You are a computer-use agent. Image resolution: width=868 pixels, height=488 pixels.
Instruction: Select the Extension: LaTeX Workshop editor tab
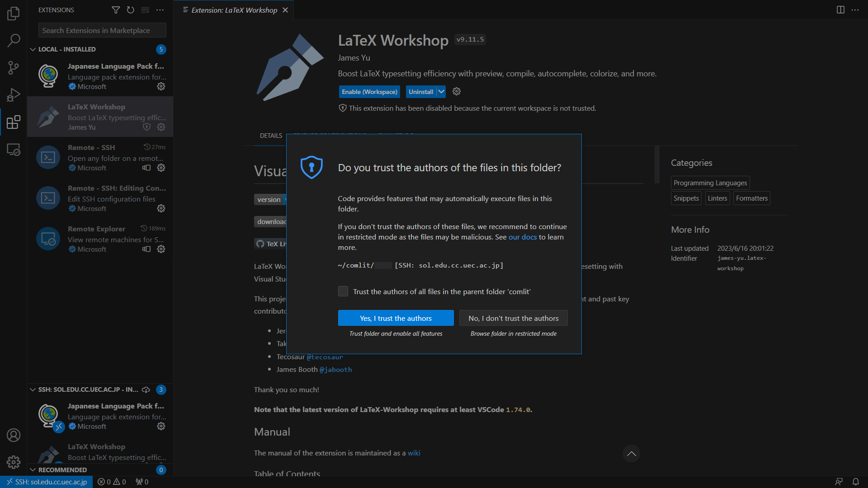pyautogui.click(x=234, y=10)
